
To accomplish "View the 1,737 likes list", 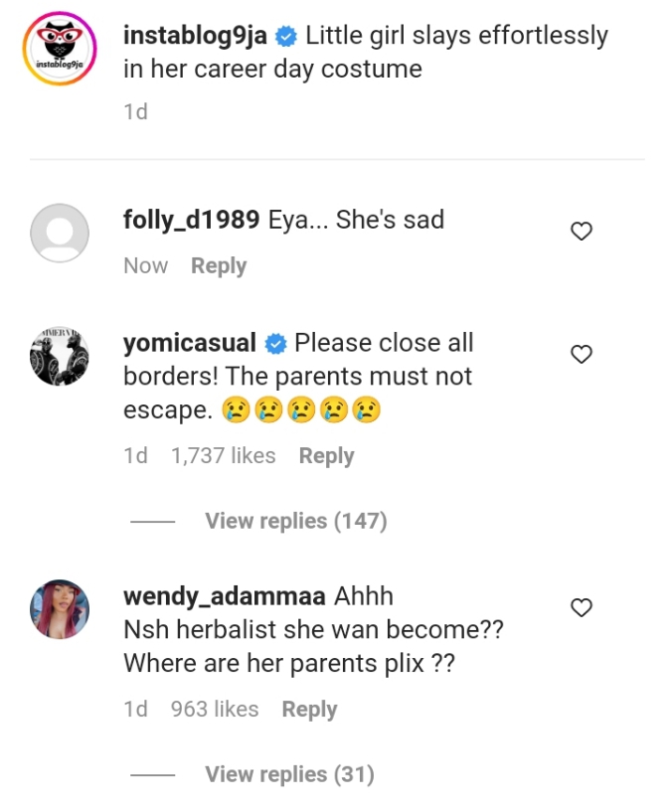I will 224,456.
